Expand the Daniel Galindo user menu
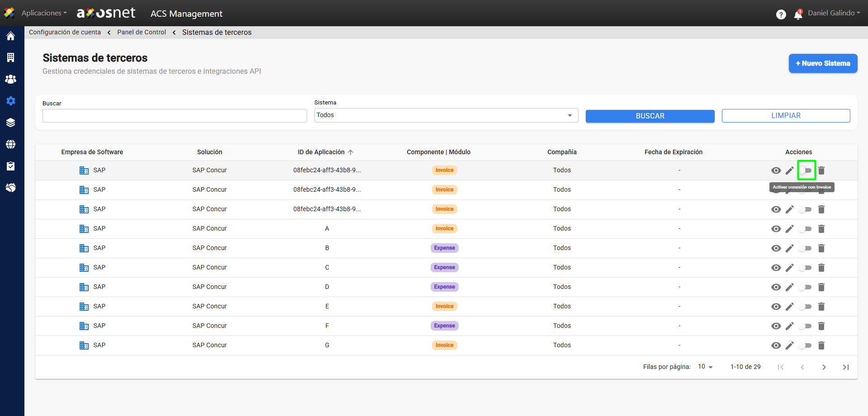 (834, 13)
